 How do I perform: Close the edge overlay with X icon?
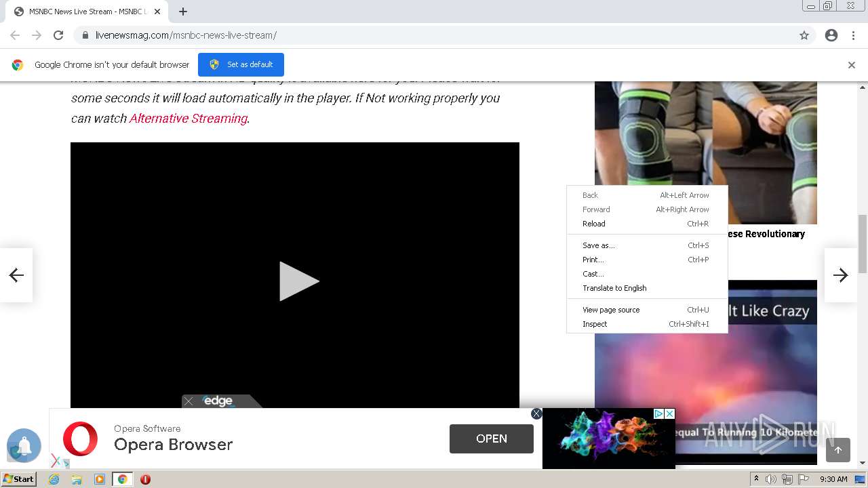[189, 401]
